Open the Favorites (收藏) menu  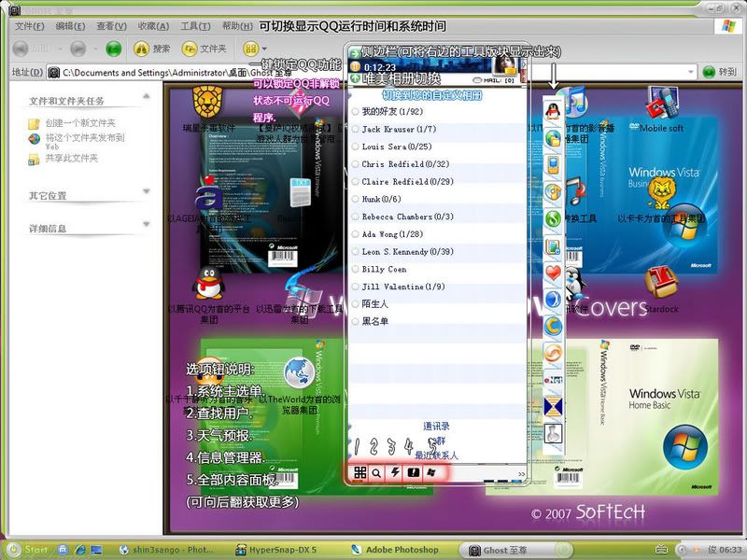[x=152, y=26]
